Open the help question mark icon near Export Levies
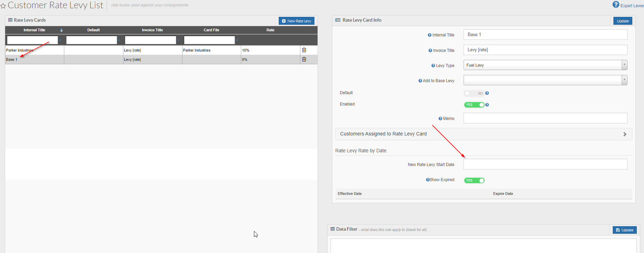This screenshot has width=644, height=253. (616, 4)
